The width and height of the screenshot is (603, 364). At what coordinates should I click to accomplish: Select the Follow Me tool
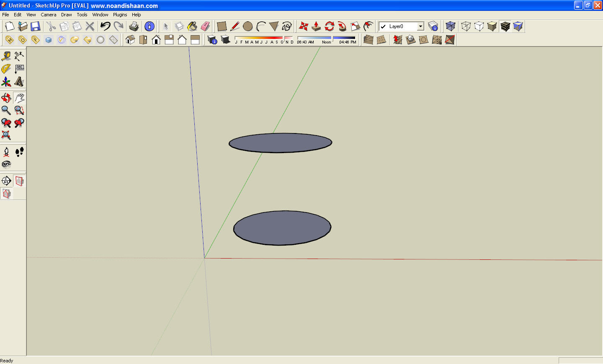click(x=342, y=26)
